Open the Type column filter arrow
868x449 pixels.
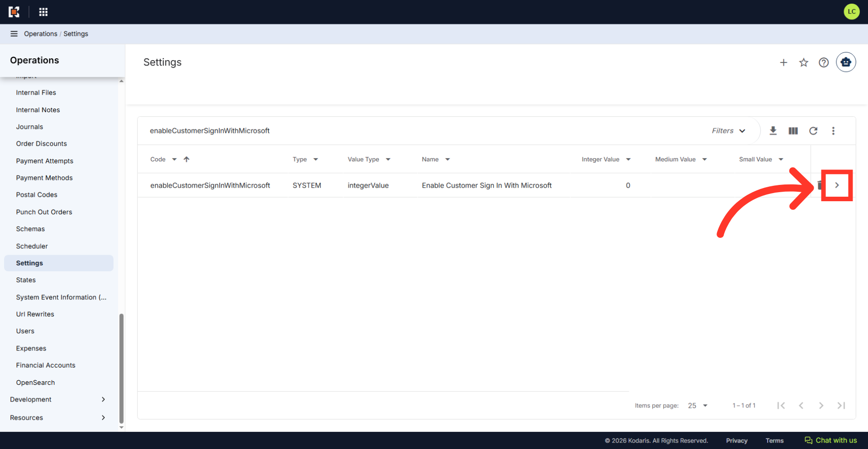(316, 159)
